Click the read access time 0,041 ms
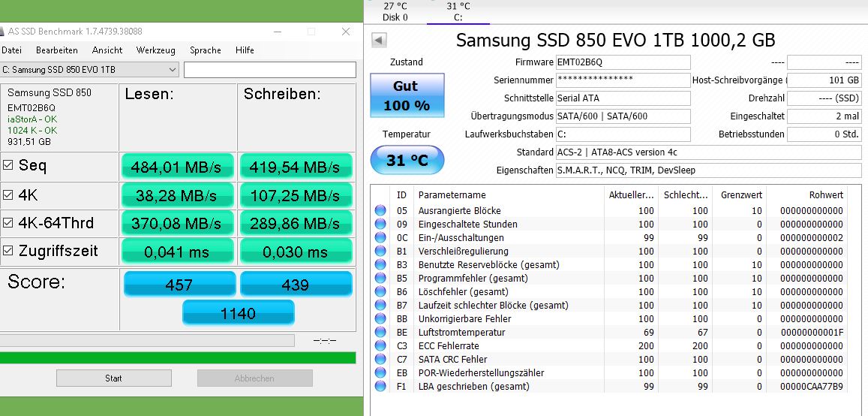The width and height of the screenshot is (868, 416). (176, 252)
